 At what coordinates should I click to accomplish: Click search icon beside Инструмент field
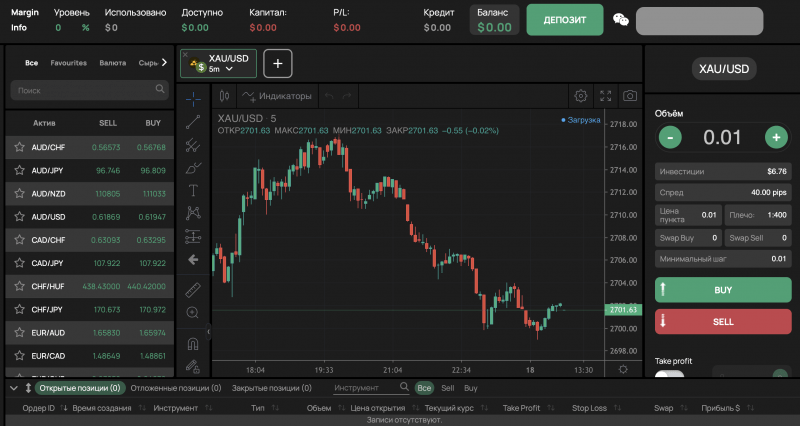point(404,387)
